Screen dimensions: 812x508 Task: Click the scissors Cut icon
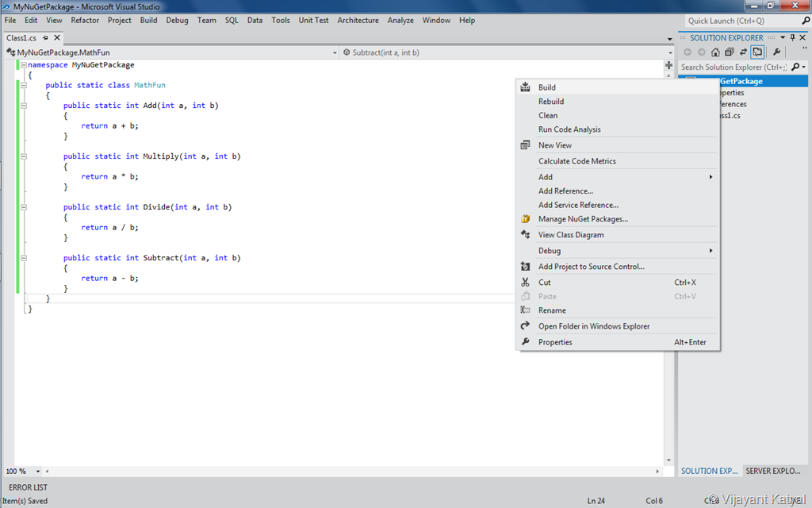(525, 282)
